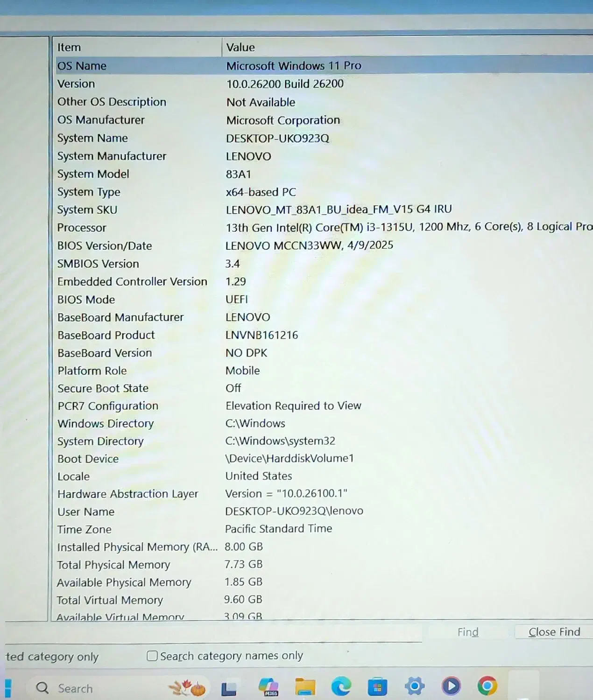Viewport: 593px width, 700px height.
Task: Launch Microsoft 365 Copilot from taskbar
Action: point(269,687)
